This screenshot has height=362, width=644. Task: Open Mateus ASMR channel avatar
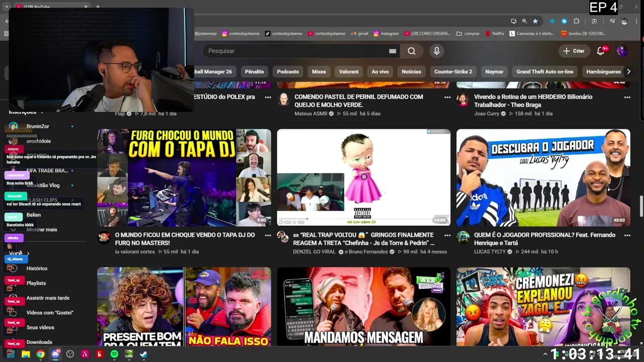284,99
